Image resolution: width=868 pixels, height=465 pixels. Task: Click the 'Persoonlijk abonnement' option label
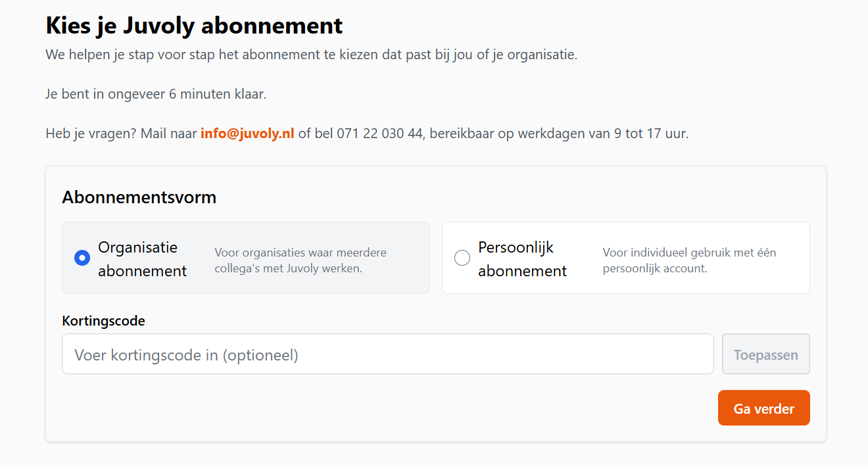(522, 258)
